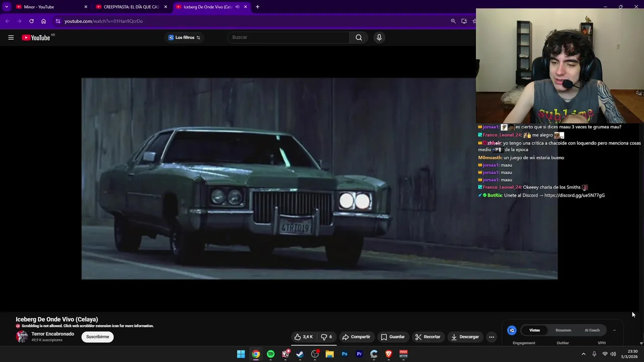Open Voicemeeter from the taskbar
Image resolution: width=644 pixels, height=362 pixels.
pos(404,354)
